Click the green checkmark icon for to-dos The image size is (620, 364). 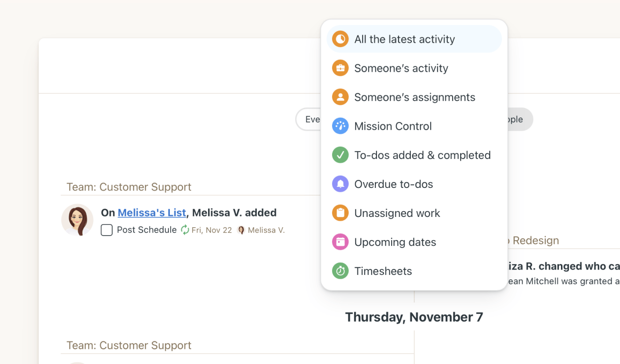coord(340,155)
